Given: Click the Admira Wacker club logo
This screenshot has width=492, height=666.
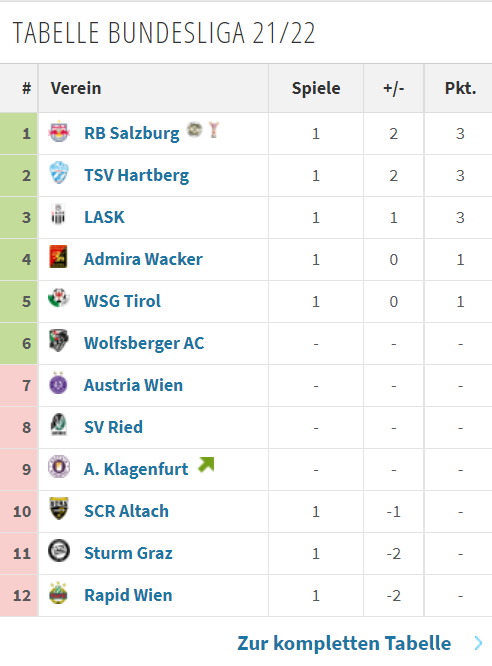Looking at the screenshot, I should point(58,257).
